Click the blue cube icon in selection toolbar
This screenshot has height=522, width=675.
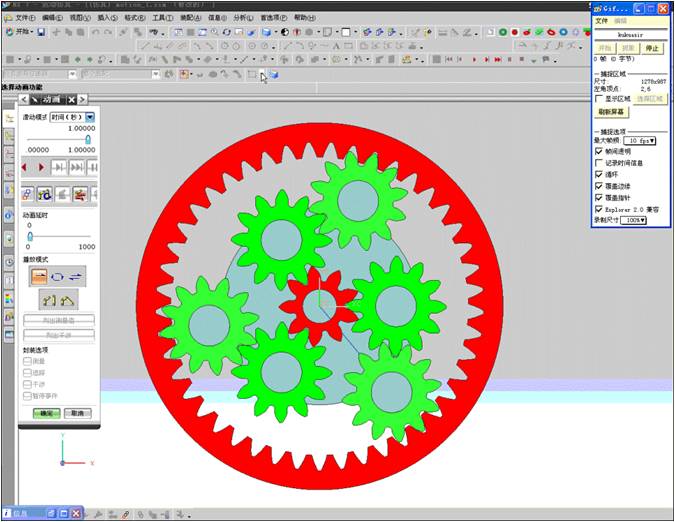click(274, 74)
